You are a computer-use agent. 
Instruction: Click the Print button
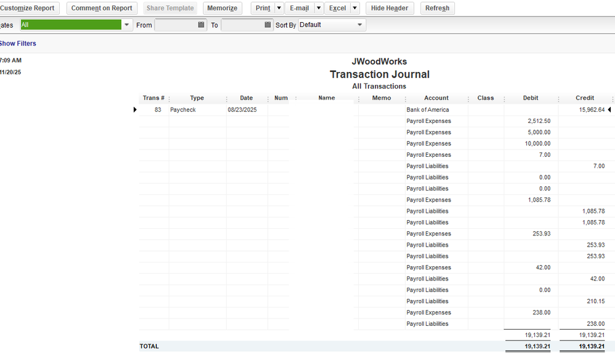pyautogui.click(x=263, y=8)
